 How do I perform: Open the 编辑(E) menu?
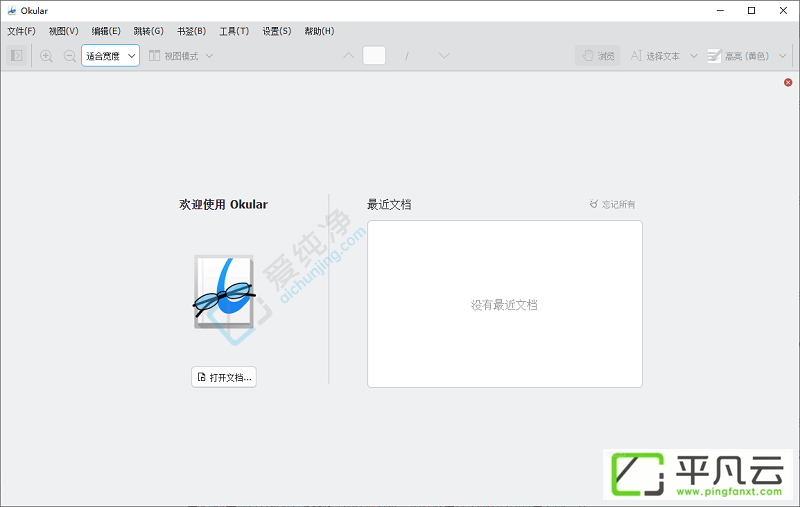(106, 31)
